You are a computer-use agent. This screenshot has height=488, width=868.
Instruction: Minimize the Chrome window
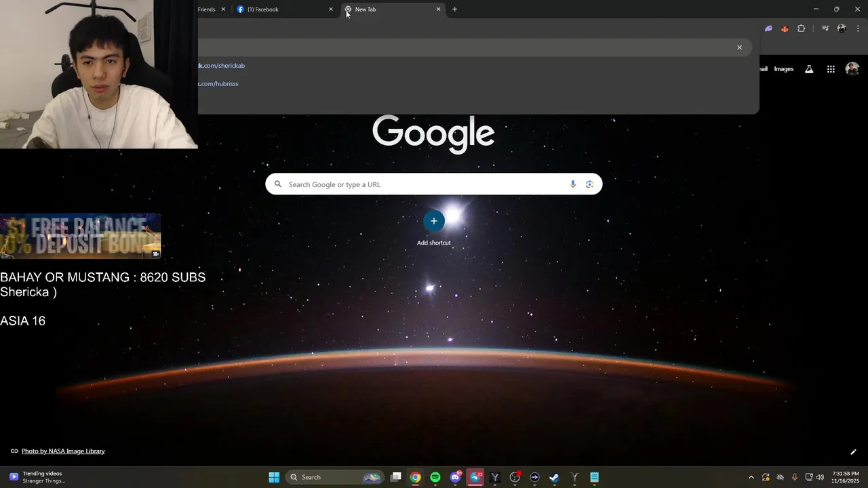816,9
